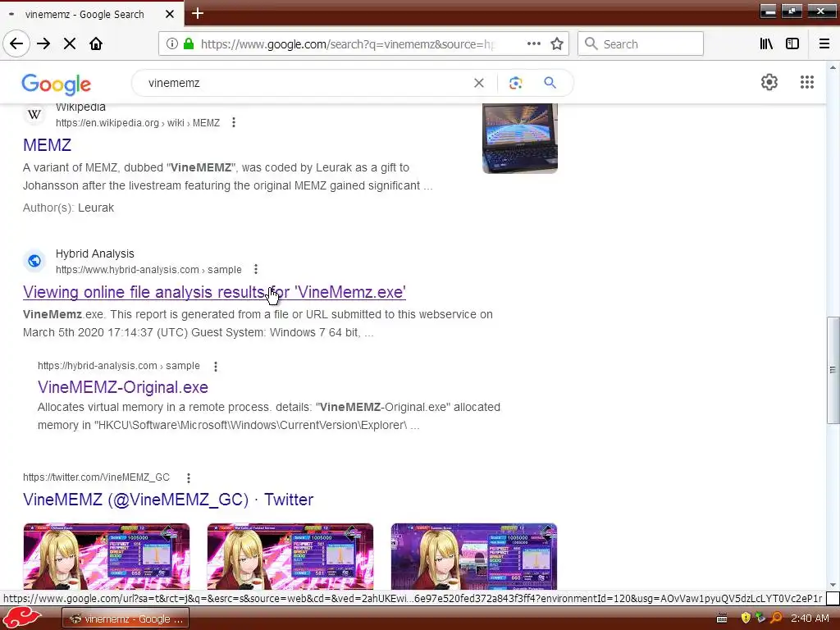View secure connection padlock details
Image resolution: width=840 pixels, height=630 pixels.
coord(189,44)
